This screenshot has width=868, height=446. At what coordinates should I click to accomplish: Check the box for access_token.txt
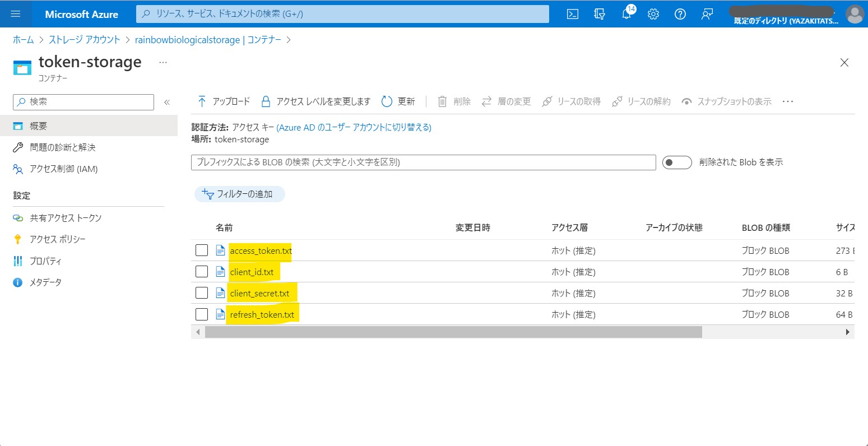pos(202,250)
